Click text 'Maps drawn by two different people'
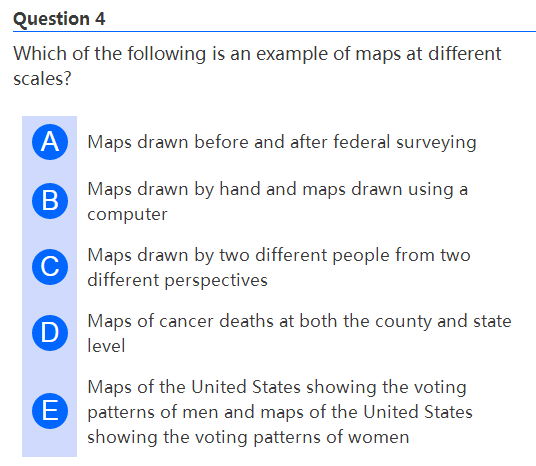Viewport: 536px width, 466px height. [238, 255]
